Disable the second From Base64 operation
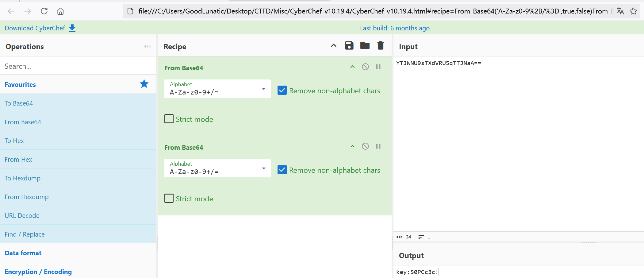 click(365, 146)
